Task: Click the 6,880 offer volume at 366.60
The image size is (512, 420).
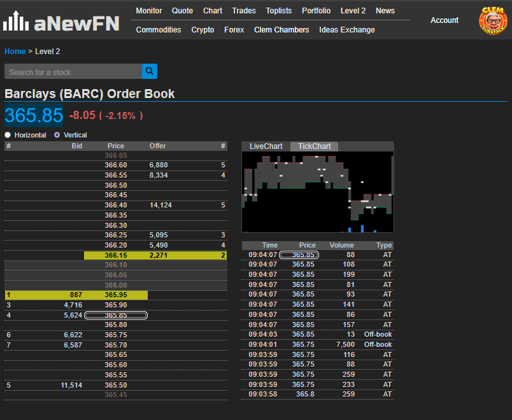Action: [159, 165]
